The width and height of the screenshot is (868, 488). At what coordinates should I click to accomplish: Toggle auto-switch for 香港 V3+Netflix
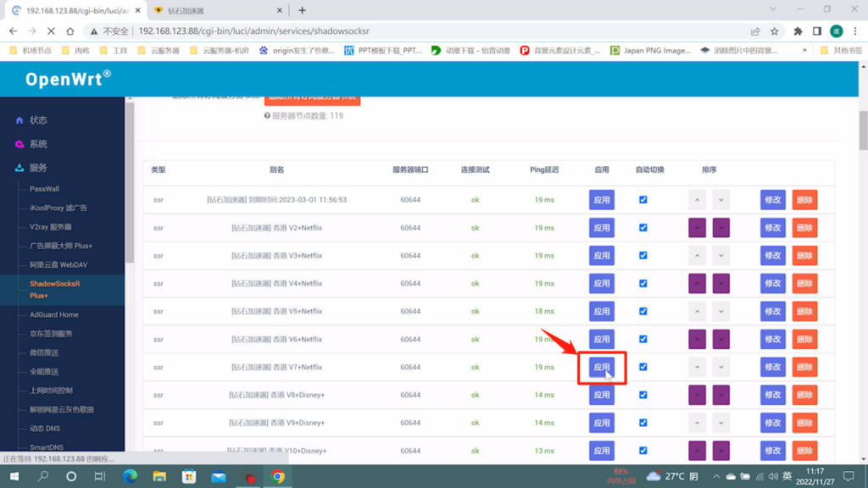point(643,256)
